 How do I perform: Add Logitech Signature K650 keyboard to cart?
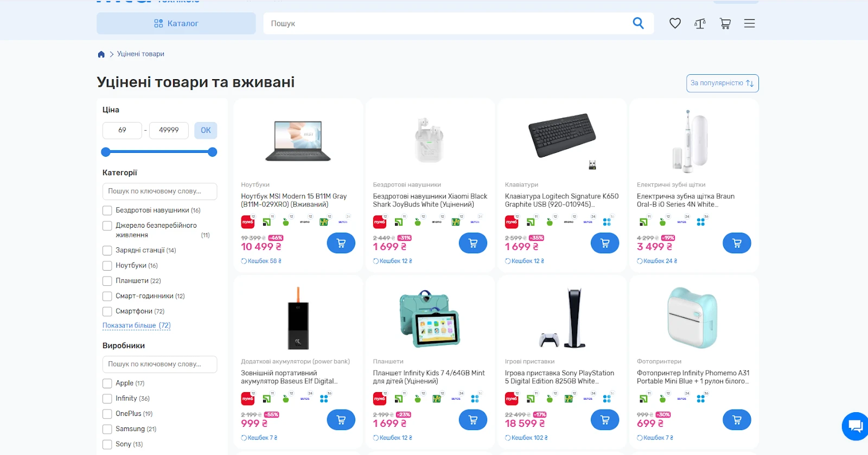coord(605,243)
